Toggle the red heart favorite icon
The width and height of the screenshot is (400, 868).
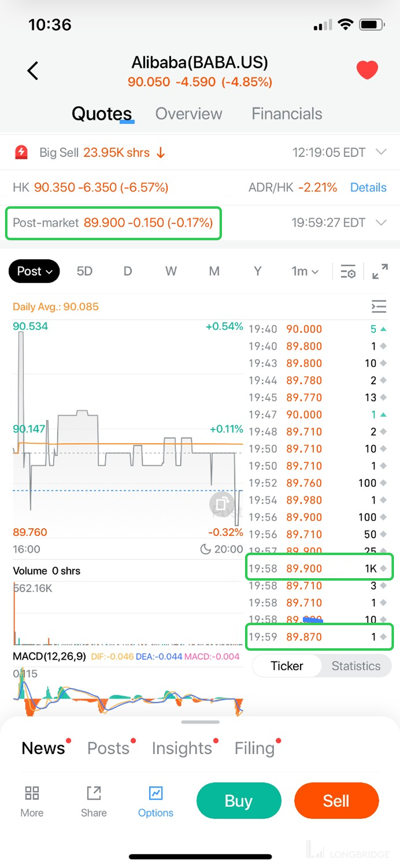367,70
